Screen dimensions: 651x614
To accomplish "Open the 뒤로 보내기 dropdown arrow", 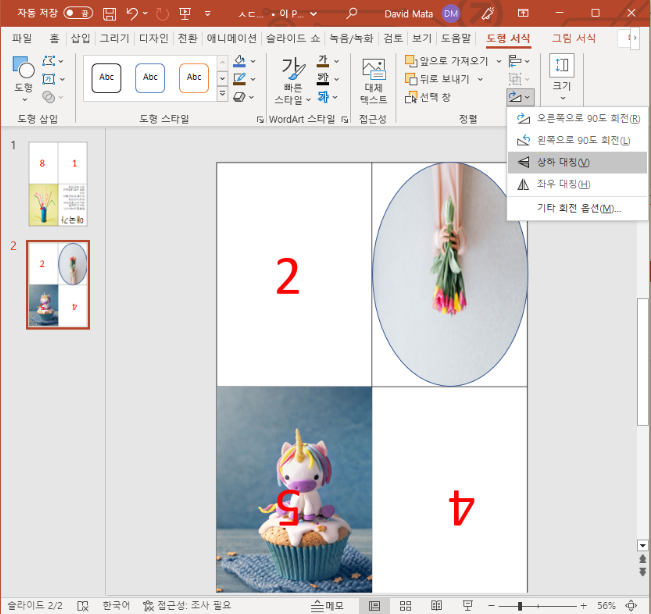I will coord(480,79).
